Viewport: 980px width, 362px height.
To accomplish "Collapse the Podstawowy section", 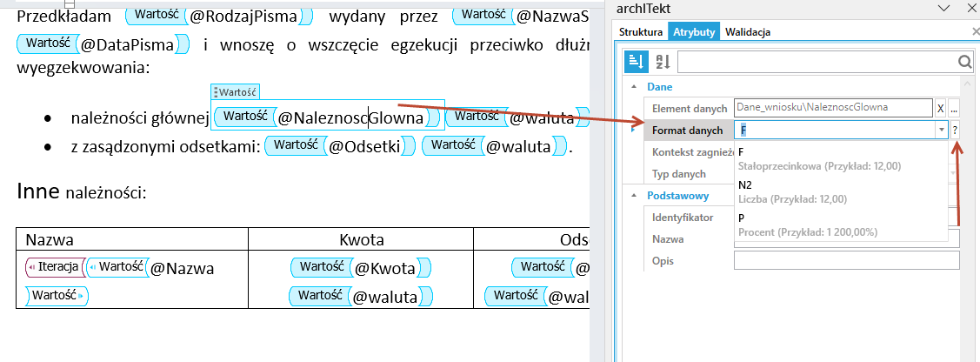I will click(634, 195).
